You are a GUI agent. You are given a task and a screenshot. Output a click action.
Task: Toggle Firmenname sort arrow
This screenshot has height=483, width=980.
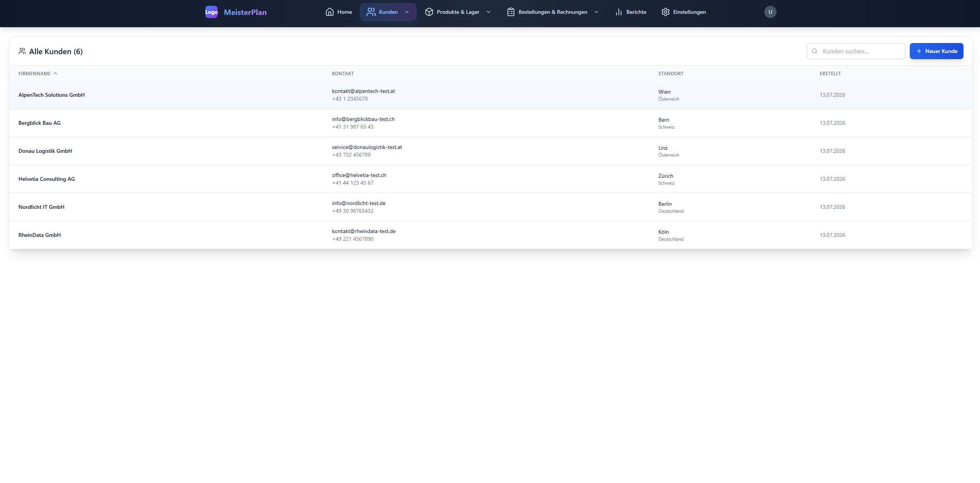click(55, 73)
